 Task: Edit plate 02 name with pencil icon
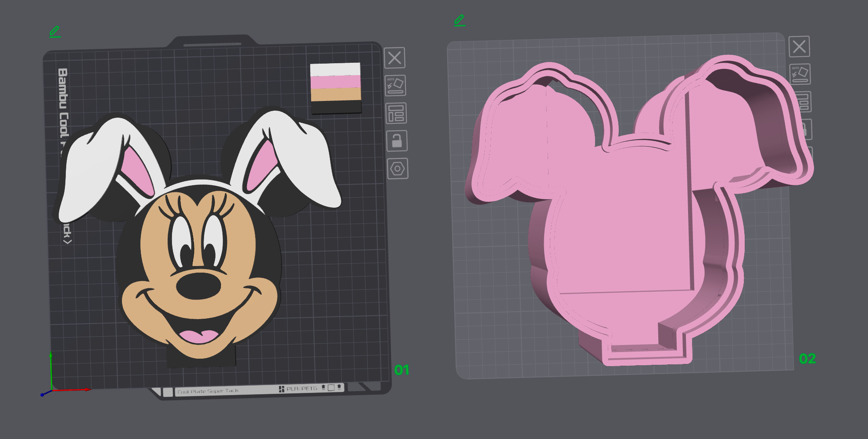460,20
